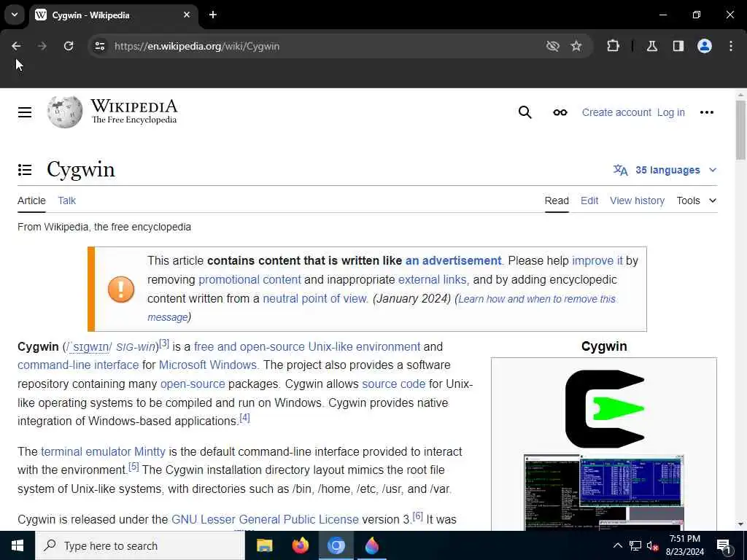Click the orange warning exclamation icon
This screenshot has height=560, width=747.
(121, 289)
